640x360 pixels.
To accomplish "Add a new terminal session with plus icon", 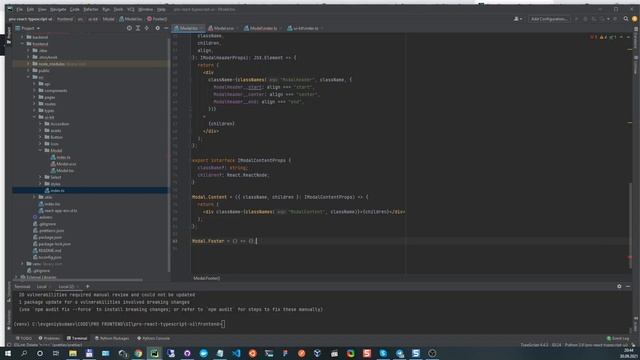I will [87, 287].
